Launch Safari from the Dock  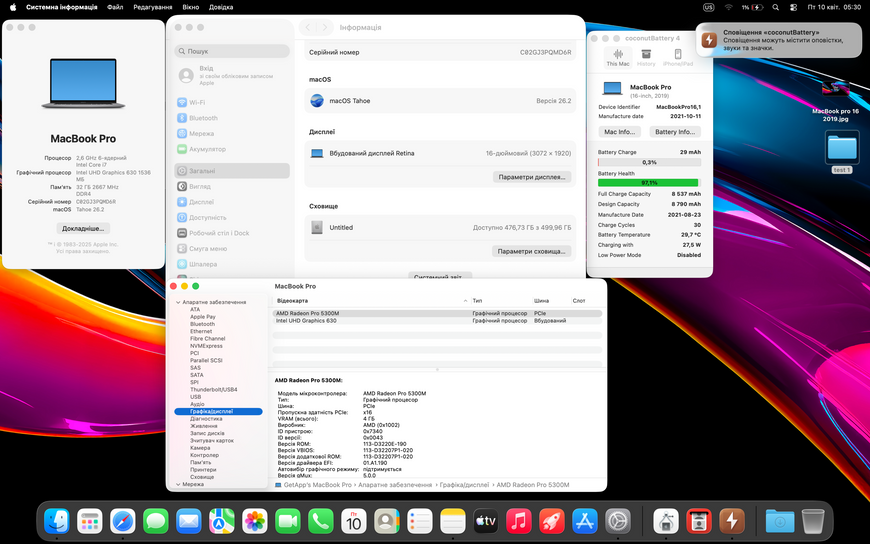coord(123,521)
